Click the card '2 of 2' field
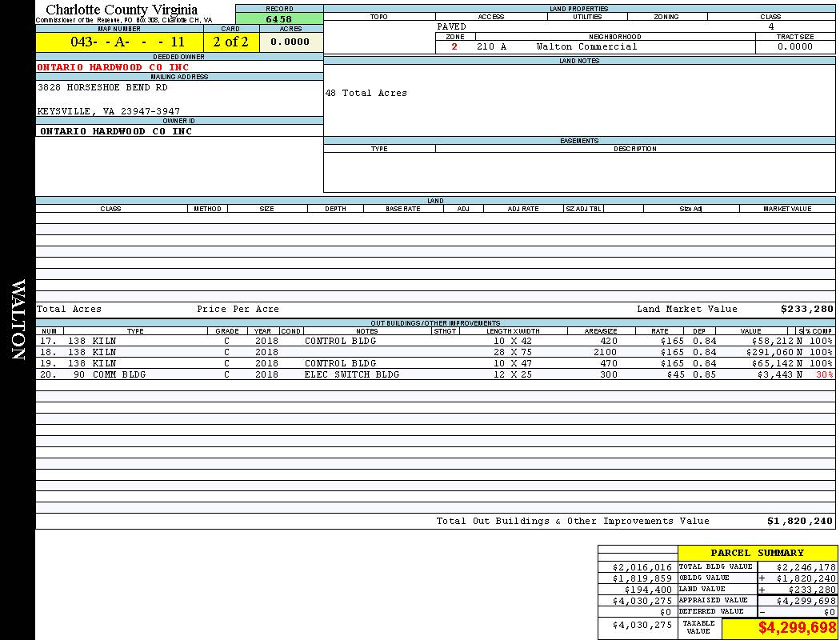The width and height of the screenshot is (840, 640). tap(230, 42)
